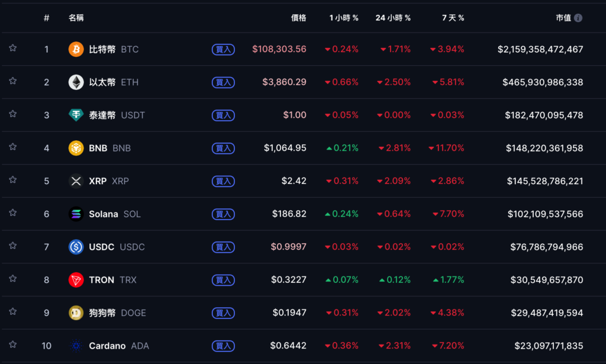The height and width of the screenshot is (364, 606).
Task: Sort by the # rank column header
Action: 46,18
